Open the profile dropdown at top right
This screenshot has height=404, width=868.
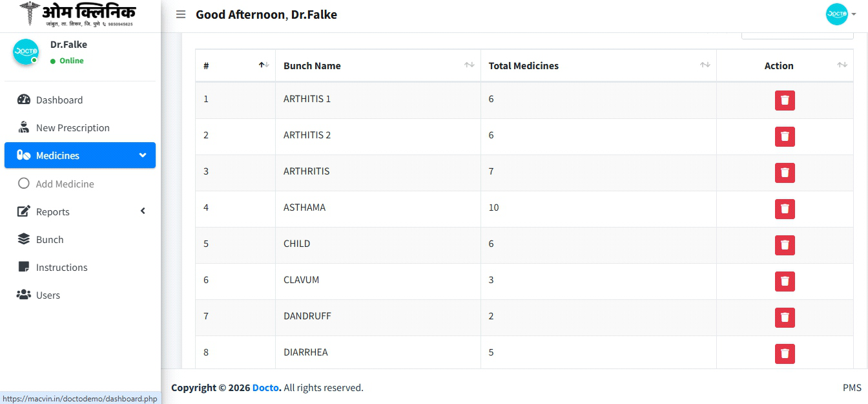point(841,14)
